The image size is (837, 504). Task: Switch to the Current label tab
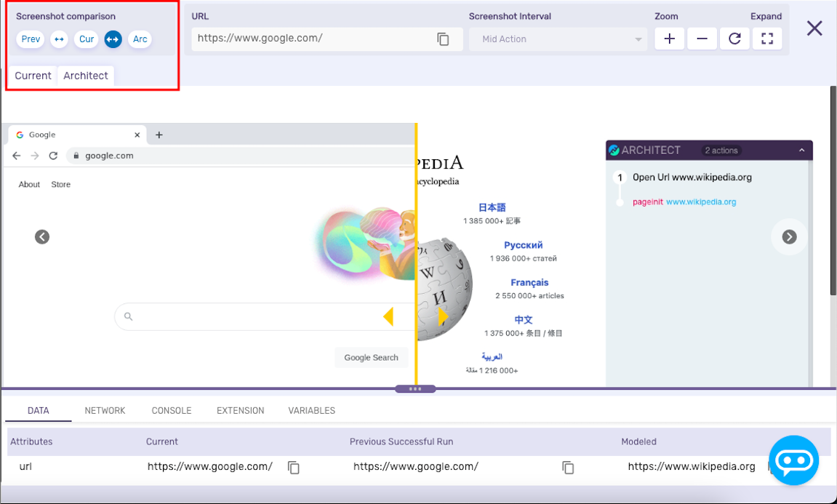(x=33, y=76)
